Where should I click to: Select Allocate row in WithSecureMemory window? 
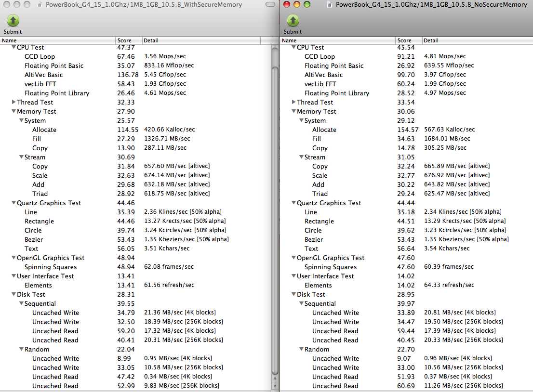[x=135, y=130]
